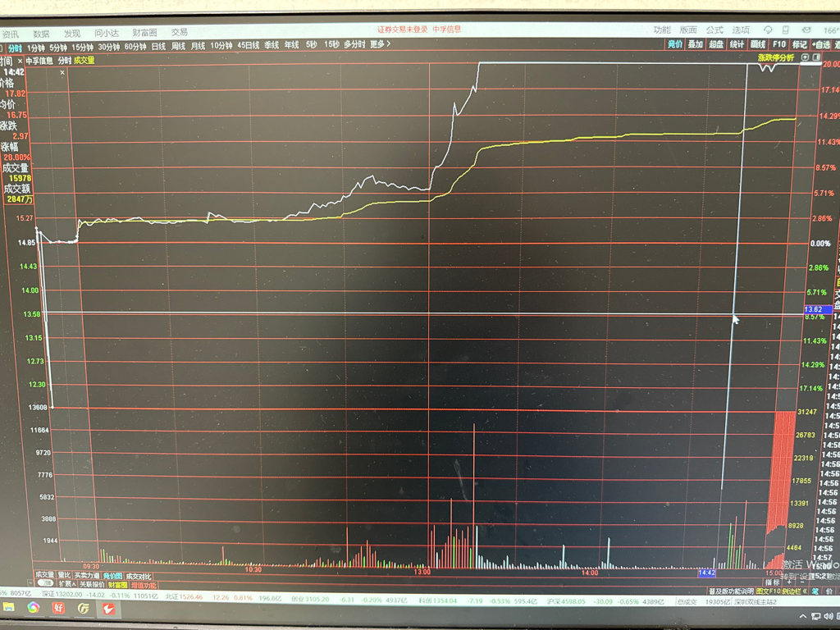Switch to 30分钟 period
Image resolution: width=840 pixels, height=630 pixels.
(109, 47)
